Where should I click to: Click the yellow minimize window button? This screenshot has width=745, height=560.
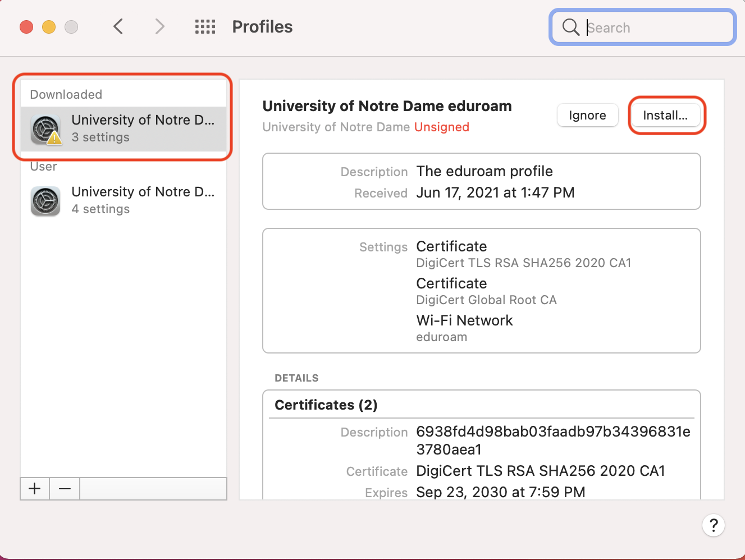point(49,27)
